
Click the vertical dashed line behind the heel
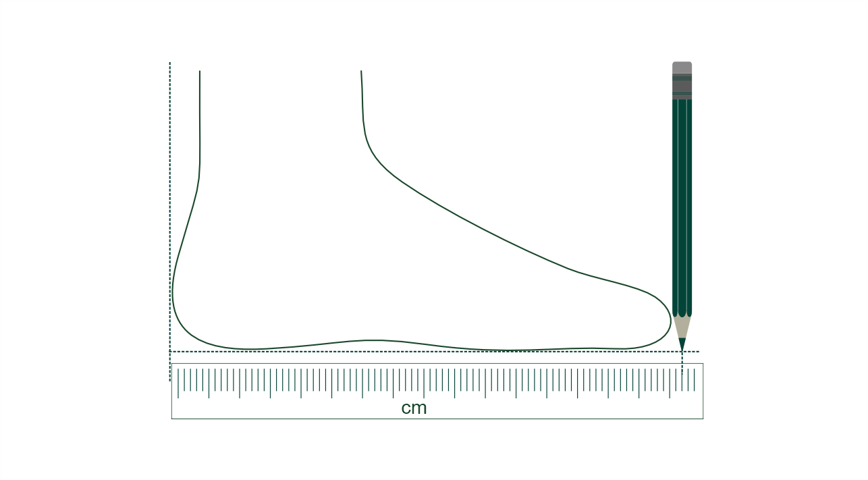pyautogui.click(x=169, y=203)
